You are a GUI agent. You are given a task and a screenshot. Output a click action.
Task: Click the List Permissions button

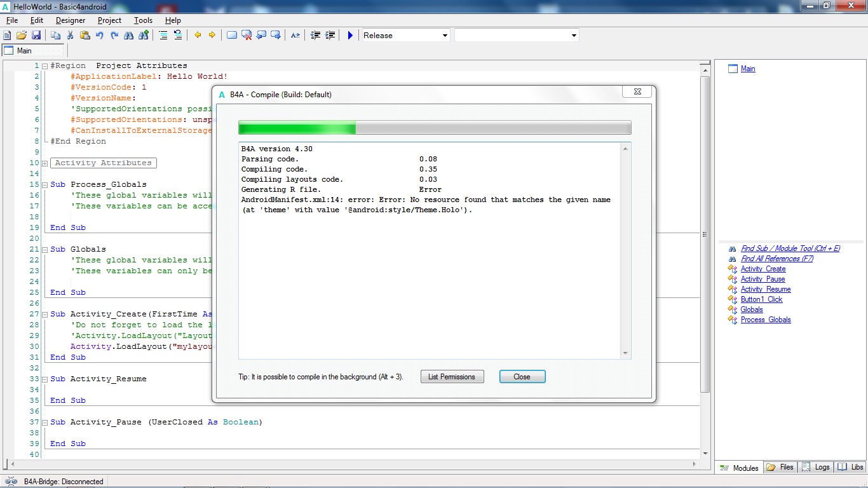452,377
